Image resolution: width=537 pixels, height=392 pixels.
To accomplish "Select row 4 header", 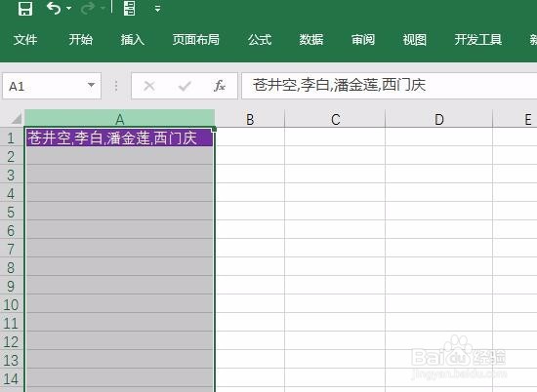I will click(x=11, y=193).
